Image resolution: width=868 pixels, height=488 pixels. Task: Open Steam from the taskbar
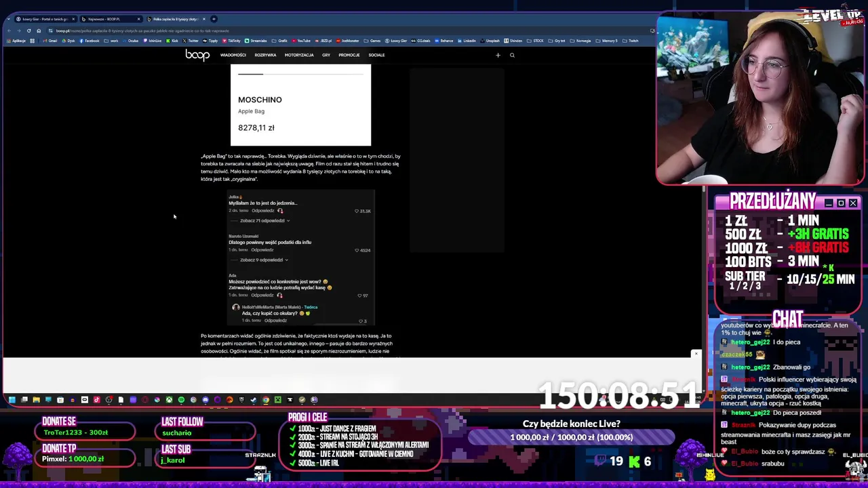pos(253,400)
